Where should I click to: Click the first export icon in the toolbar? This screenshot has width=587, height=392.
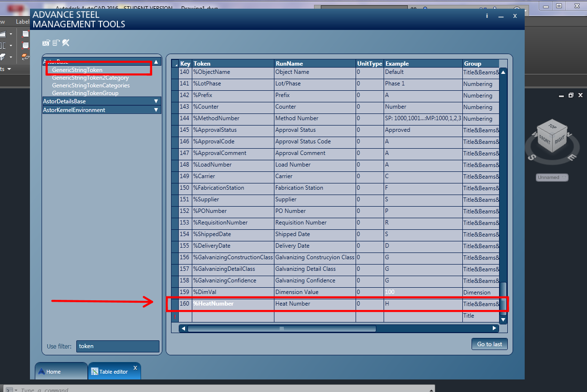click(46, 42)
